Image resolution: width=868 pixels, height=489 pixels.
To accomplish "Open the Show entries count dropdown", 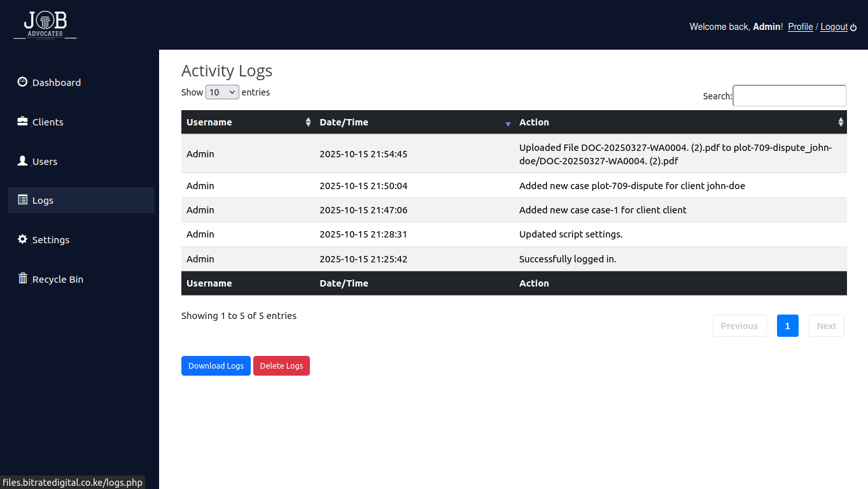I will pos(222,92).
